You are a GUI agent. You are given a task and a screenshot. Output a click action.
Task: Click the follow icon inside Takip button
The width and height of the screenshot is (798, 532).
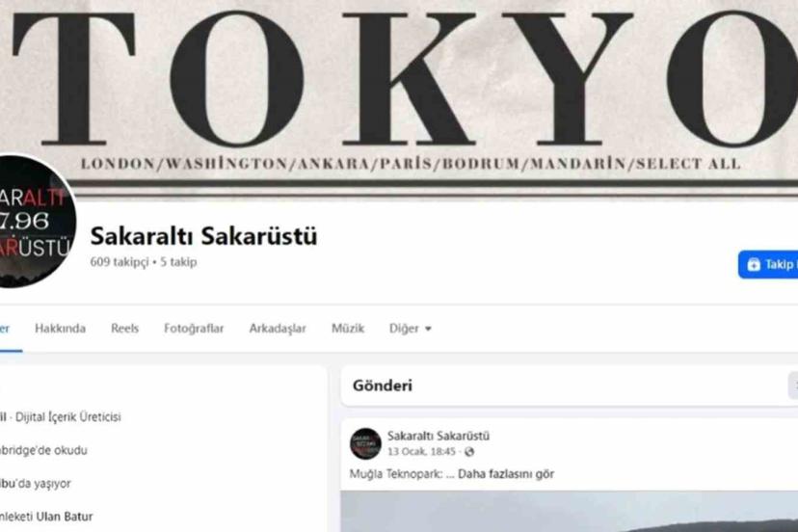point(754,264)
